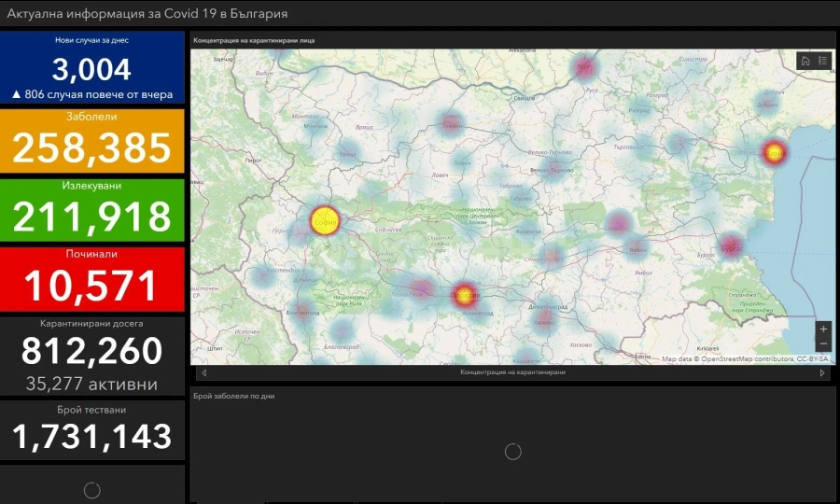This screenshot has height=504, width=840.
Task: Select the Концентрация на карантинирани map tab label
Action: [x=512, y=372]
